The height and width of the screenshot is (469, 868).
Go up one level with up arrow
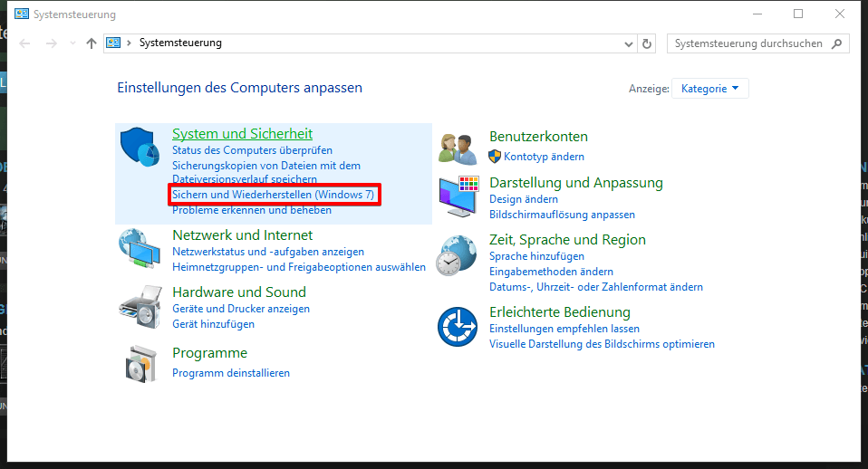tap(92, 43)
